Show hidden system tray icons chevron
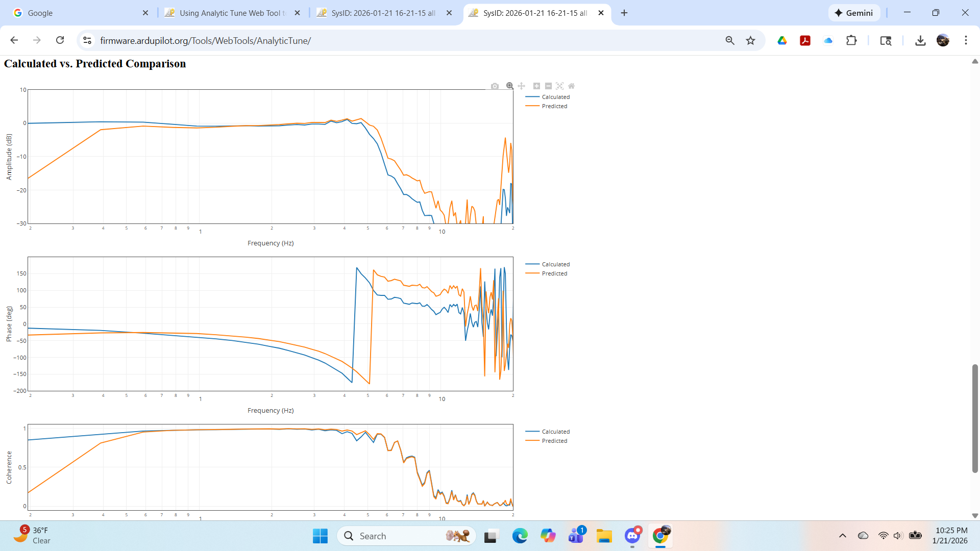Screen dimensions: 980x551 pos(843,536)
